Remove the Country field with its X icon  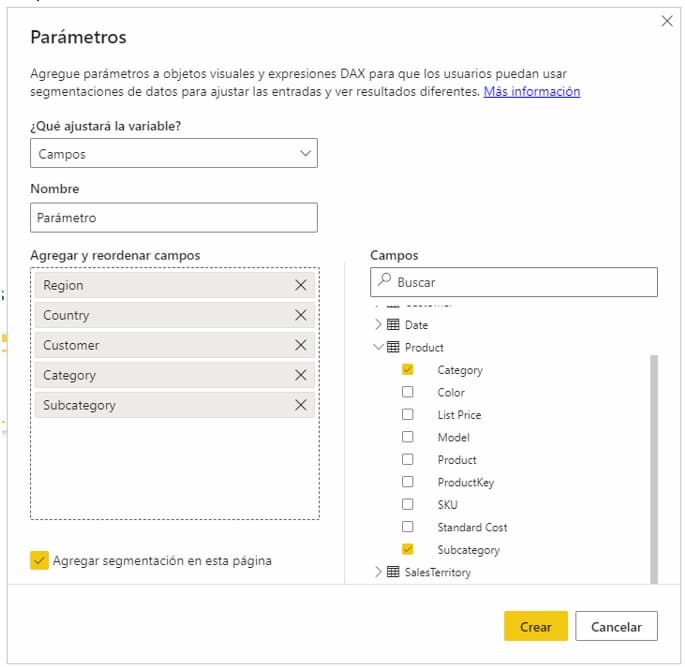point(301,315)
